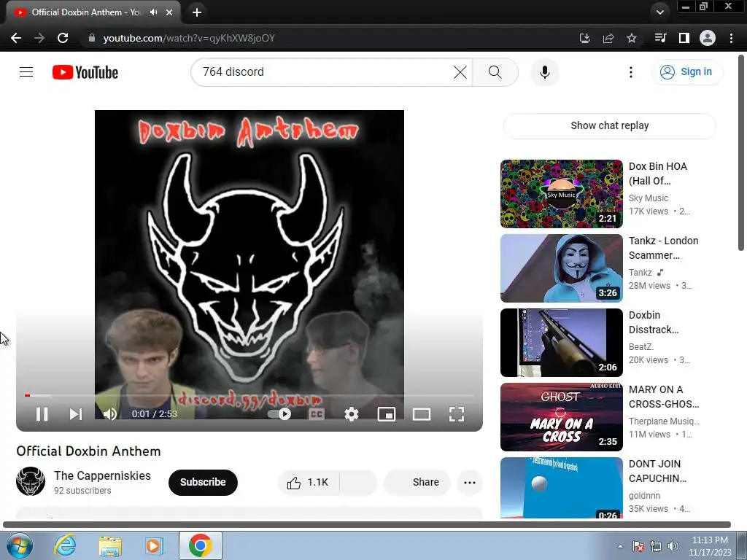Mute tab via speaker icon on tab
The image size is (747, 560).
[153, 12]
